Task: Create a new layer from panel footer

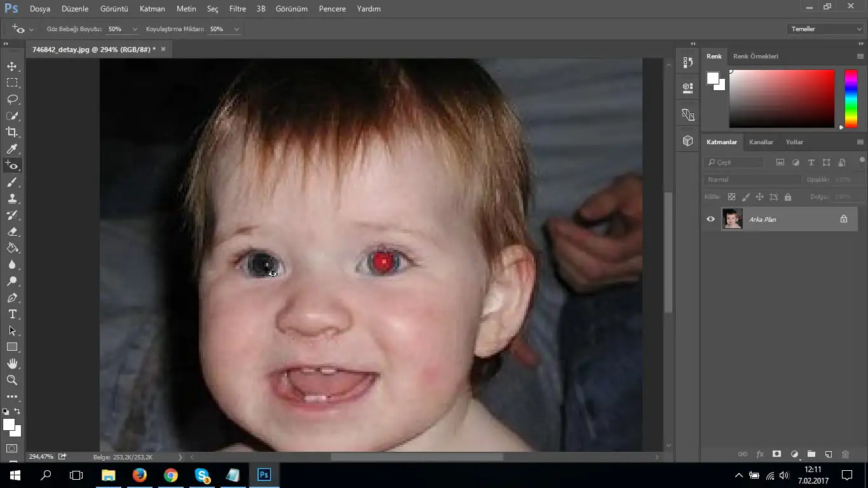Action: (x=828, y=454)
